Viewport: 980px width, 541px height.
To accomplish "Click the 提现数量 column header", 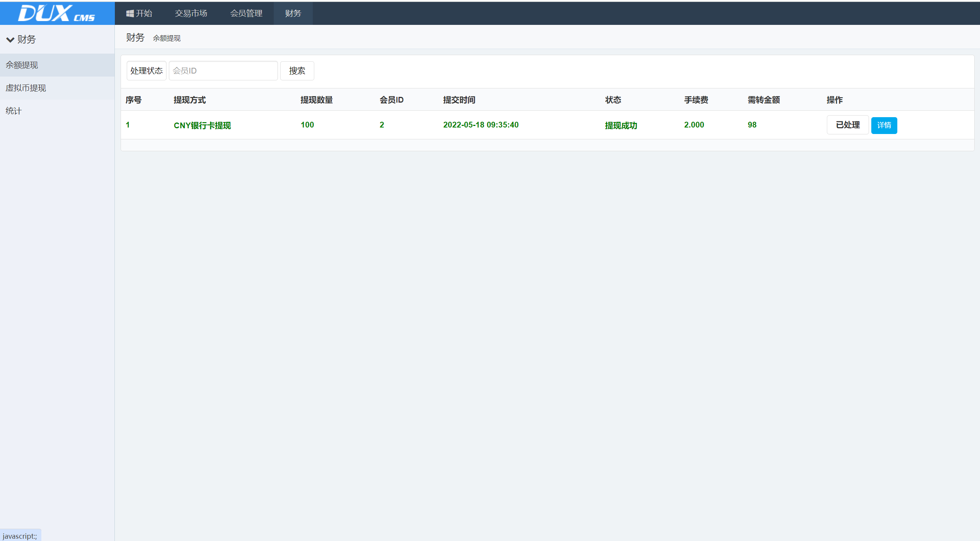I will pyautogui.click(x=317, y=100).
